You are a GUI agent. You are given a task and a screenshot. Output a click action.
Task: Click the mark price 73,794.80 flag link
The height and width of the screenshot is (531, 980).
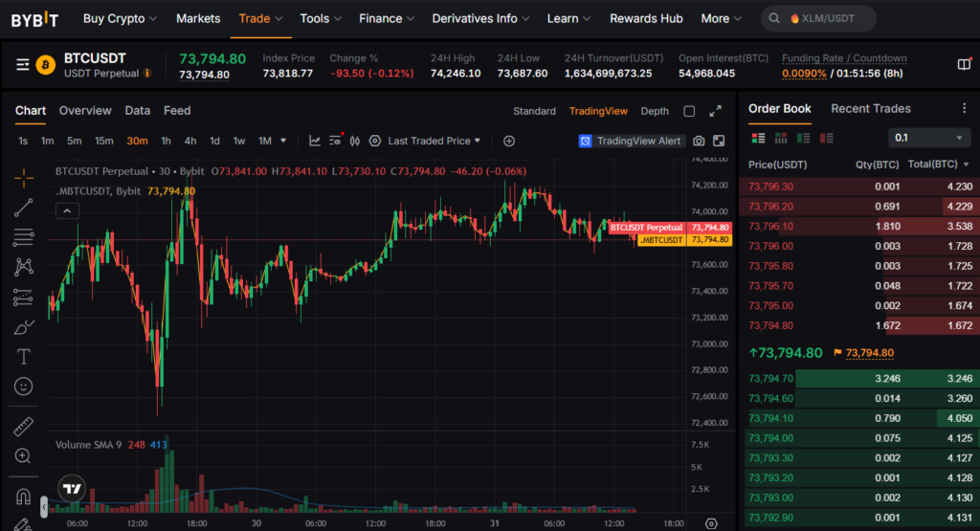coord(864,353)
